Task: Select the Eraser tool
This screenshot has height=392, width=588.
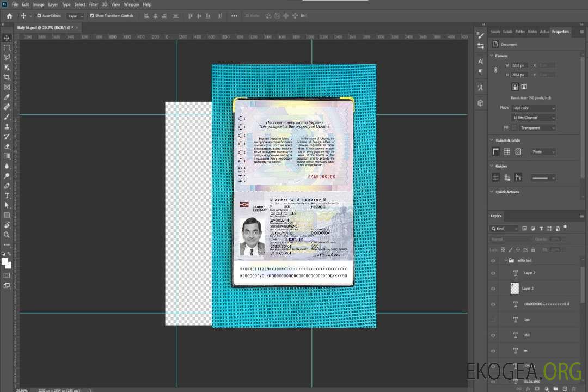Action: point(7,146)
